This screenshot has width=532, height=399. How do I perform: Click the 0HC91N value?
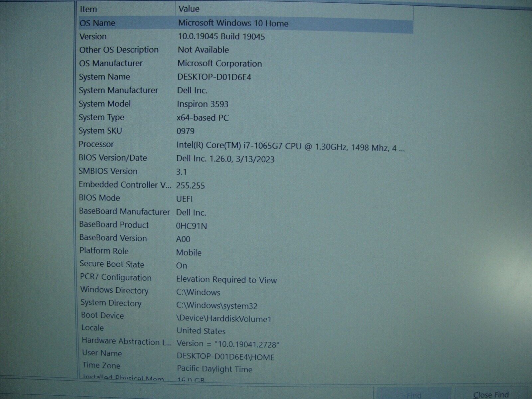tap(191, 226)
